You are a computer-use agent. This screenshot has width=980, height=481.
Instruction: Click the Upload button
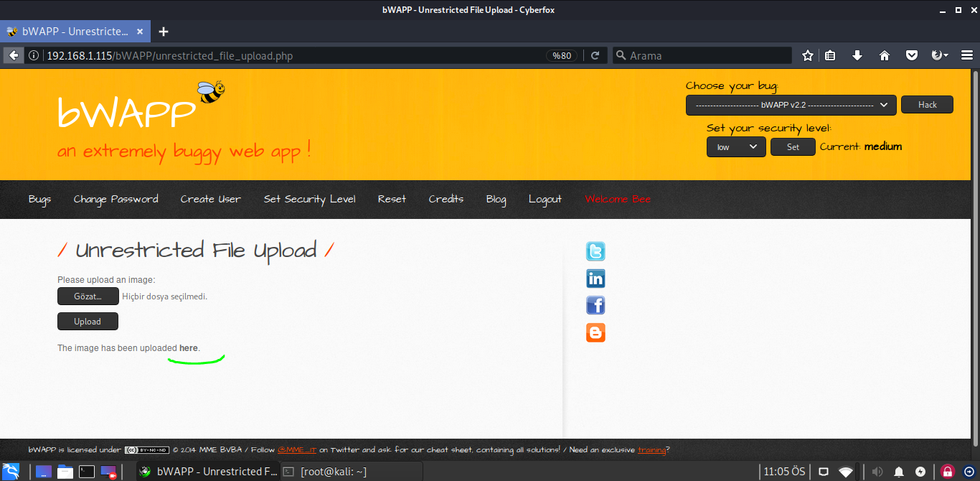coord(88,322)
